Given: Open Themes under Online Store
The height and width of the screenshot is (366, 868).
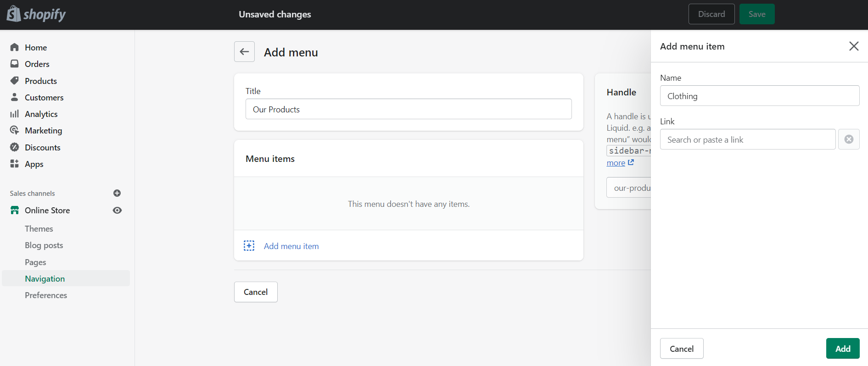Looking at the screenshot, I should [39, 228].
